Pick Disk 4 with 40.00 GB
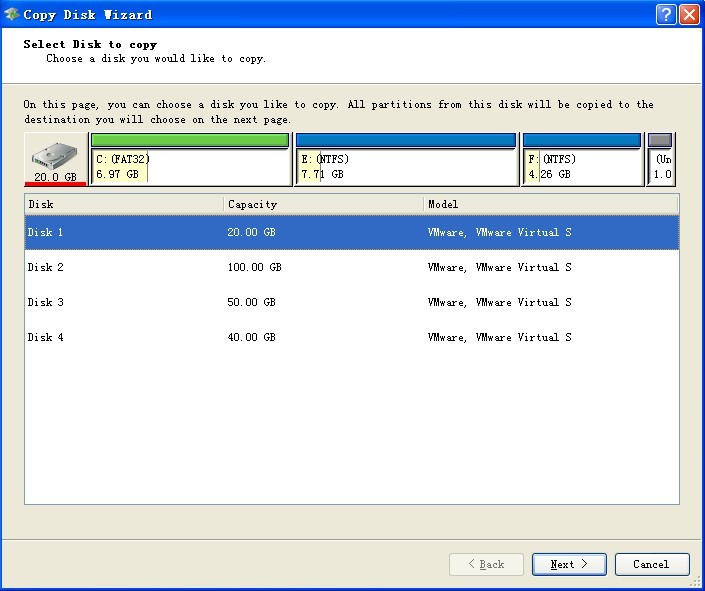705x591 pixels. (351, 337)
